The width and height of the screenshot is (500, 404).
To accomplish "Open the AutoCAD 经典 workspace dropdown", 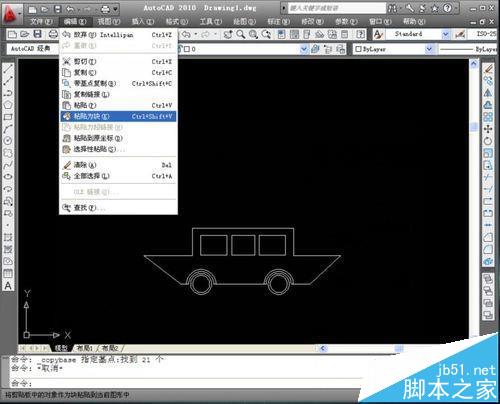I will click(32, 49).
